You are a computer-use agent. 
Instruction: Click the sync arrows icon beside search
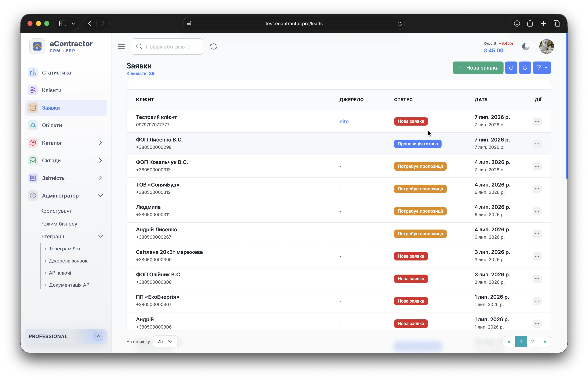tap(213, 46)
